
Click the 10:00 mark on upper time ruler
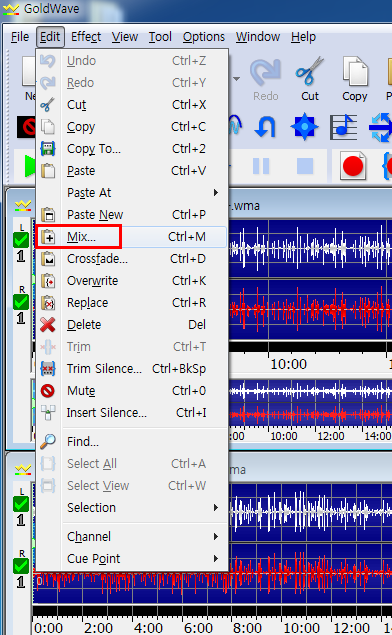click(x=289, y=364)
